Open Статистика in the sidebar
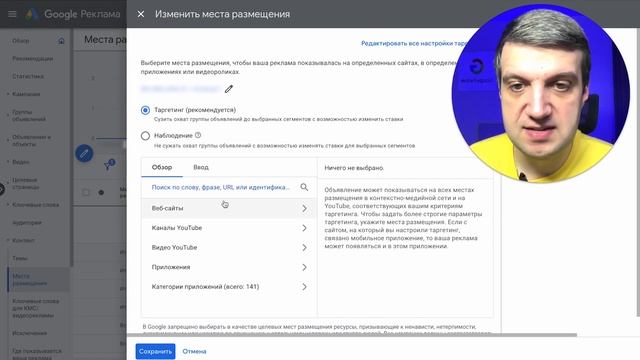 (28, 76)
